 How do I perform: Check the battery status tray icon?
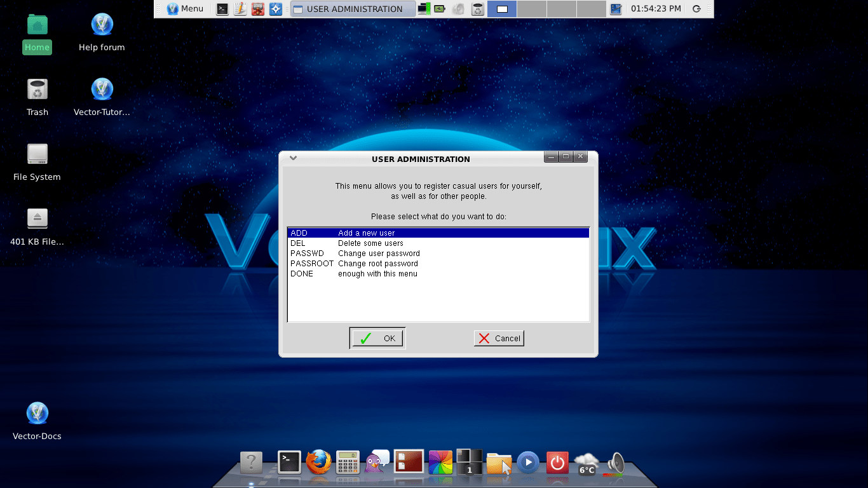point(440,9)
